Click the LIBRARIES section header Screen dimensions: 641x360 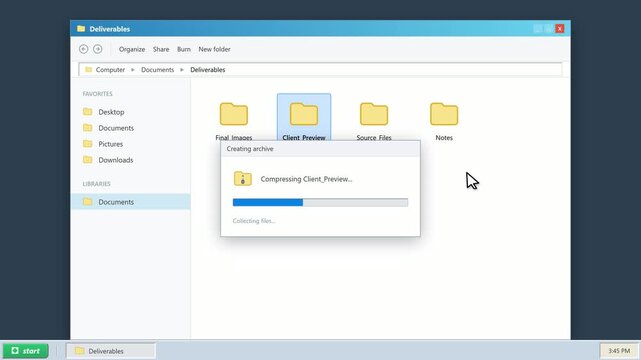96,184
